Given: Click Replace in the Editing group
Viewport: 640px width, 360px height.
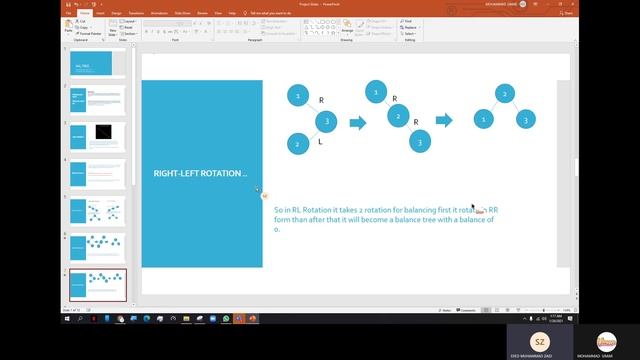Looking at the screenshot, I should (409, 27).
